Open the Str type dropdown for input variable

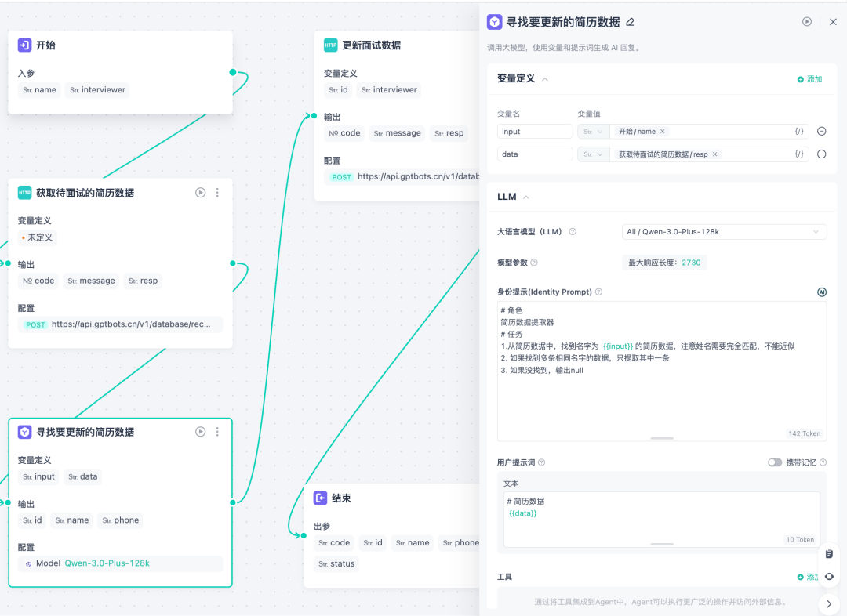[593, 131]
